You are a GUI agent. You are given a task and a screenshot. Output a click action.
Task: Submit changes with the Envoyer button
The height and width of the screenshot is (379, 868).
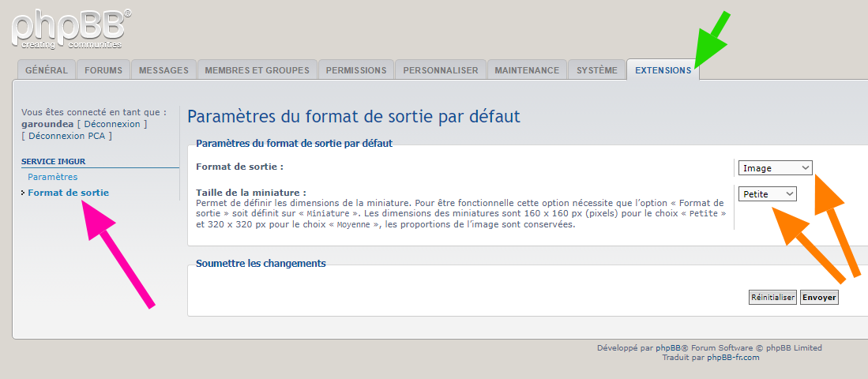click(818, 297)
